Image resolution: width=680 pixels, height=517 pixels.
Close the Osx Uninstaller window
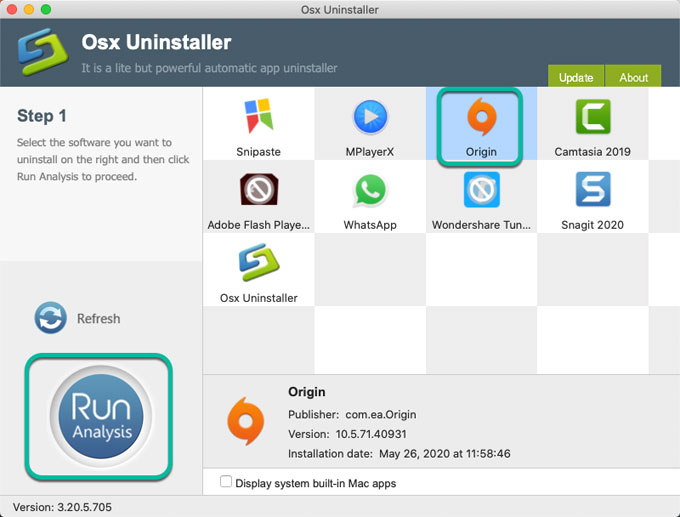pos(12,9)
